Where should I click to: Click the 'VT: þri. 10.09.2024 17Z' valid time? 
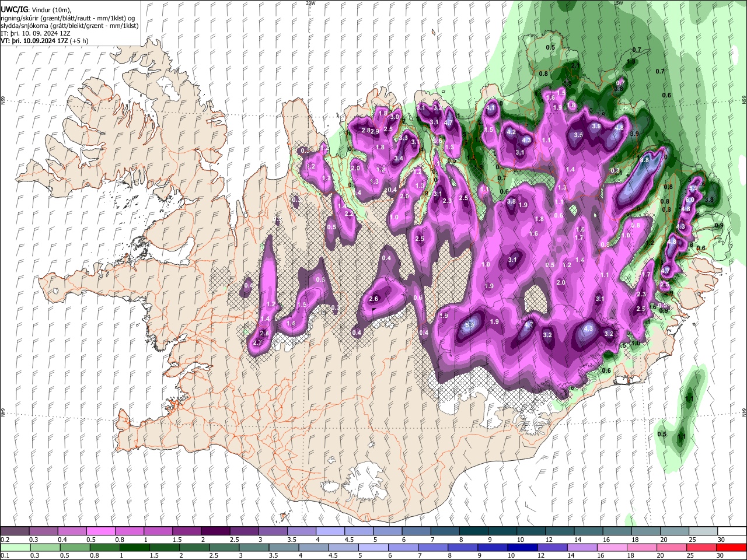point(34,41)
